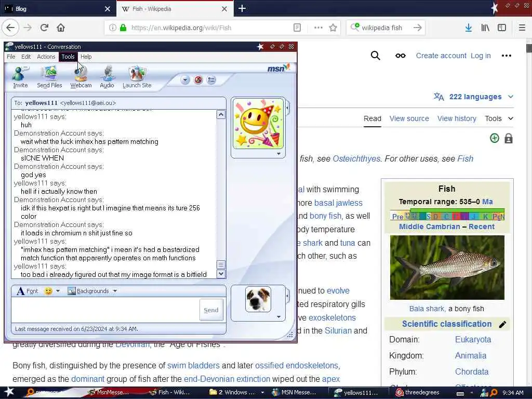Click your dog display picture
Viewport: 532px width, 399px height.
[x=258, y=299]
